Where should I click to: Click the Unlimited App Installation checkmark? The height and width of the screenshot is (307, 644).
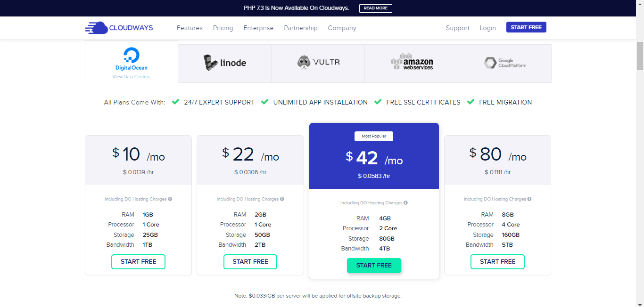point(265,102)
